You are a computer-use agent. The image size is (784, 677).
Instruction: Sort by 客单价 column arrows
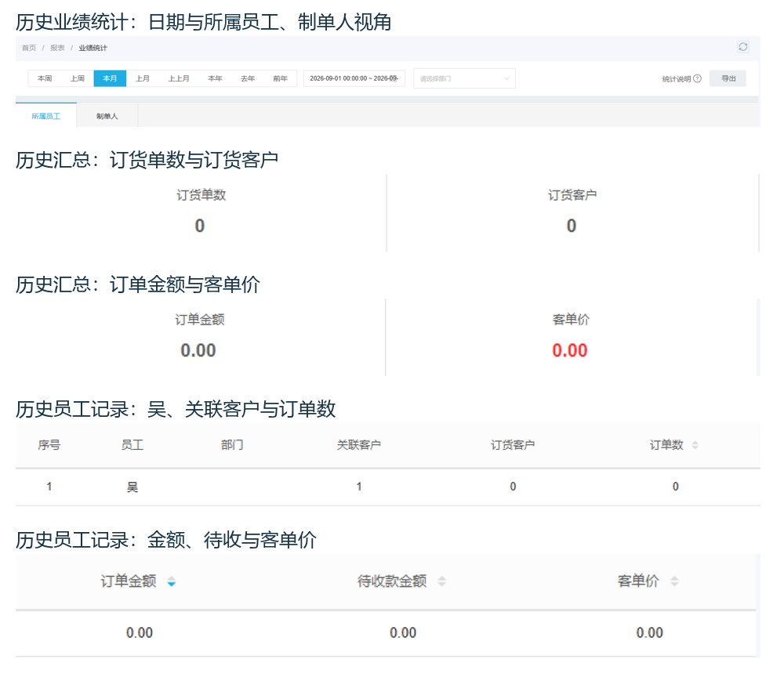[x=674, y=581]
